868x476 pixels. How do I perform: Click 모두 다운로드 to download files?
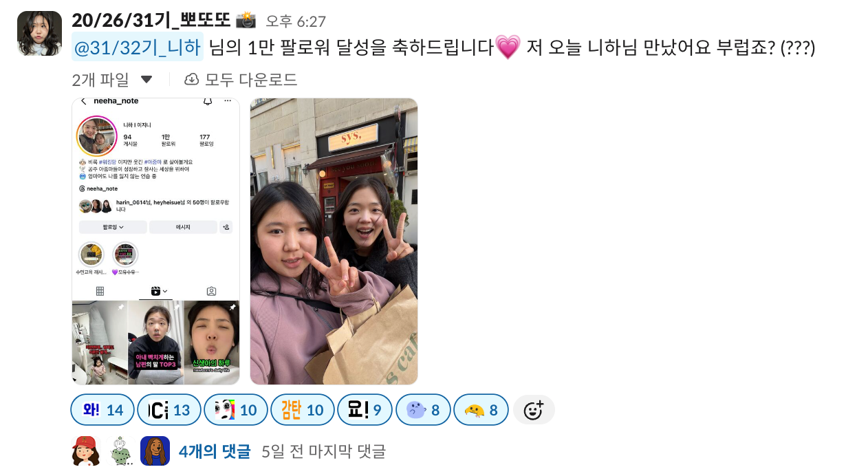(x=251, y=80)
